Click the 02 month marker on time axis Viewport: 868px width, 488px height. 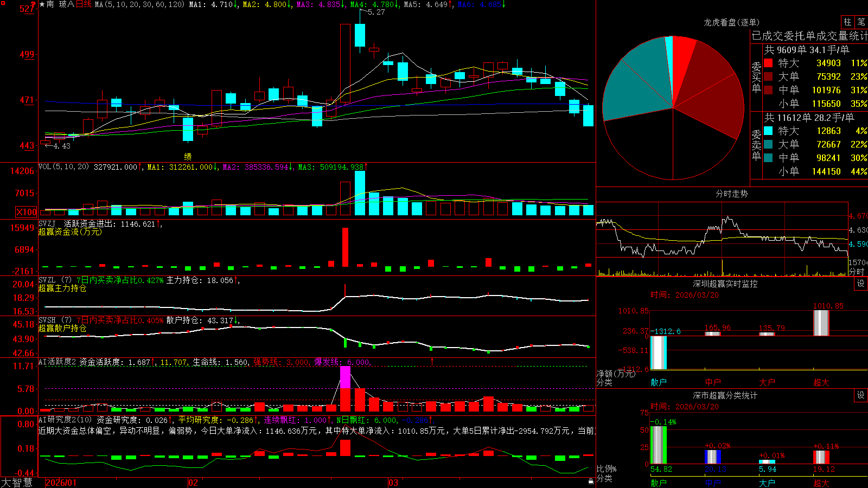coord(193,483)
